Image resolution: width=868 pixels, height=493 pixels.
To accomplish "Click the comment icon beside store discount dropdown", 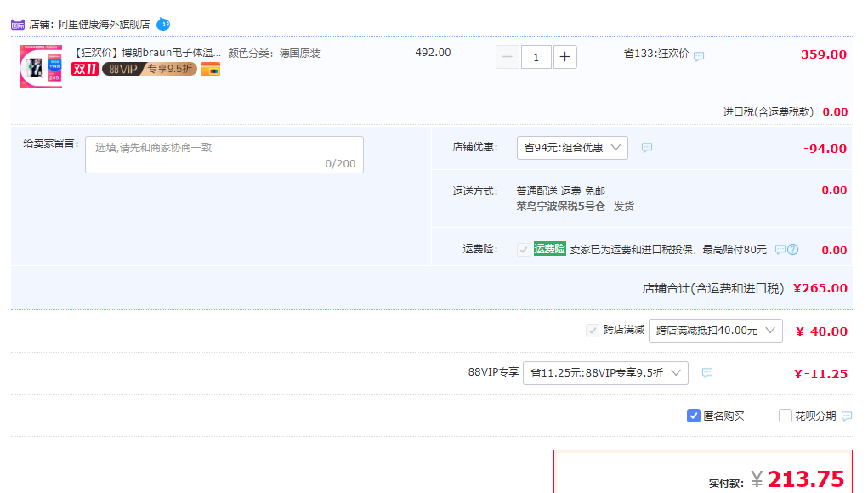I will (647, 148).
